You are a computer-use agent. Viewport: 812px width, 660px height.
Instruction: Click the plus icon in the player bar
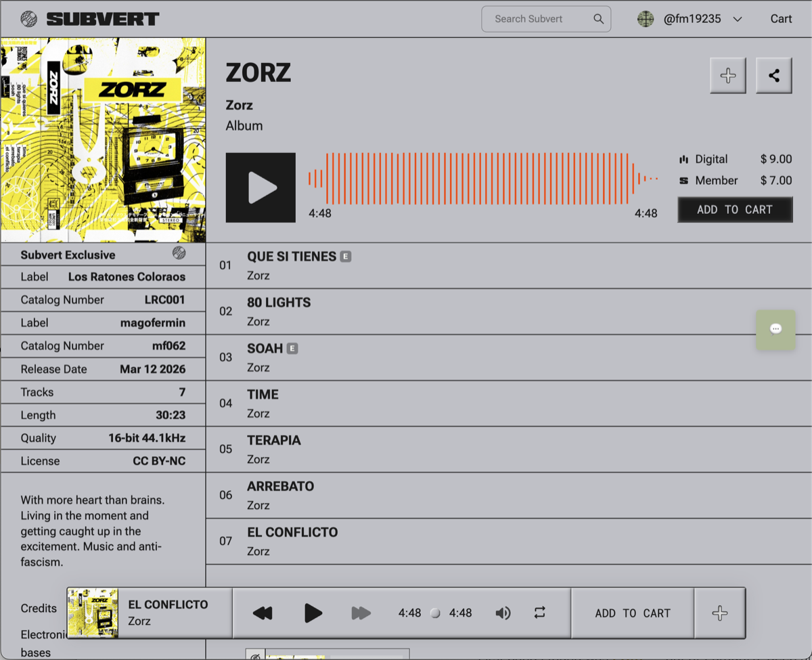pyautogui.click(x=719, y=613)
